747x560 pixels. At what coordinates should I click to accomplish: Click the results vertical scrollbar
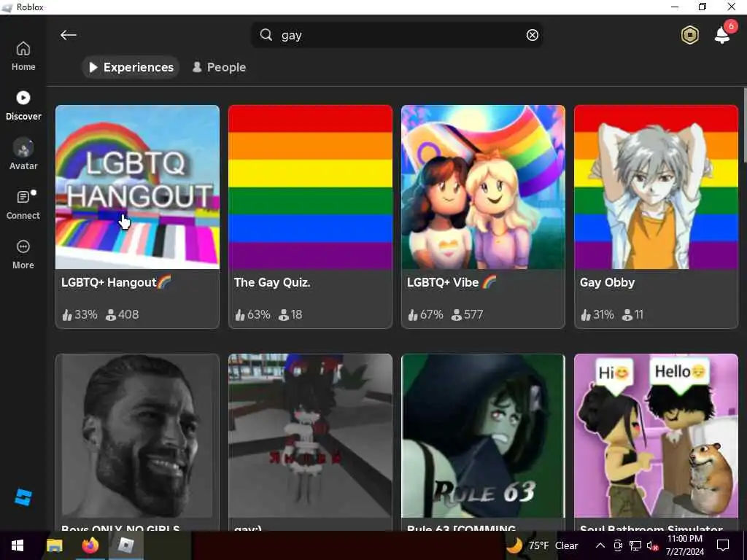point(745,125)
